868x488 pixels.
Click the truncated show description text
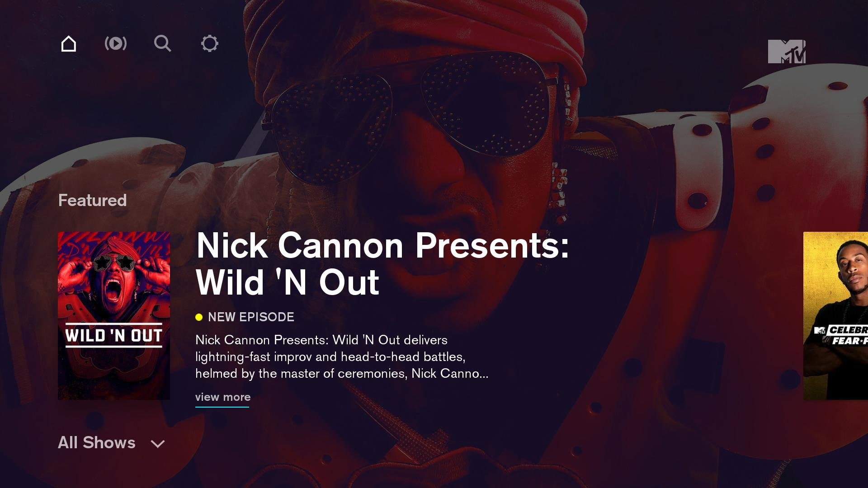[x=342, y=357]
